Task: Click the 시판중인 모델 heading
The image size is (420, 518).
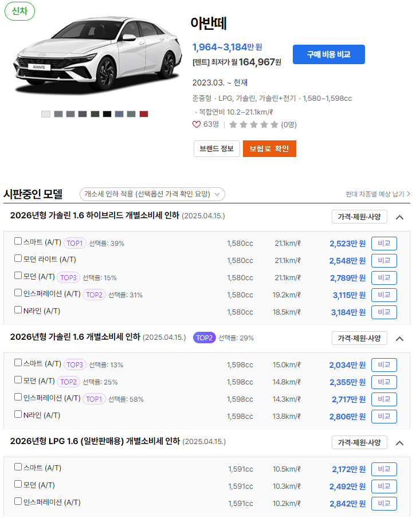Action: tap(33, 194)
